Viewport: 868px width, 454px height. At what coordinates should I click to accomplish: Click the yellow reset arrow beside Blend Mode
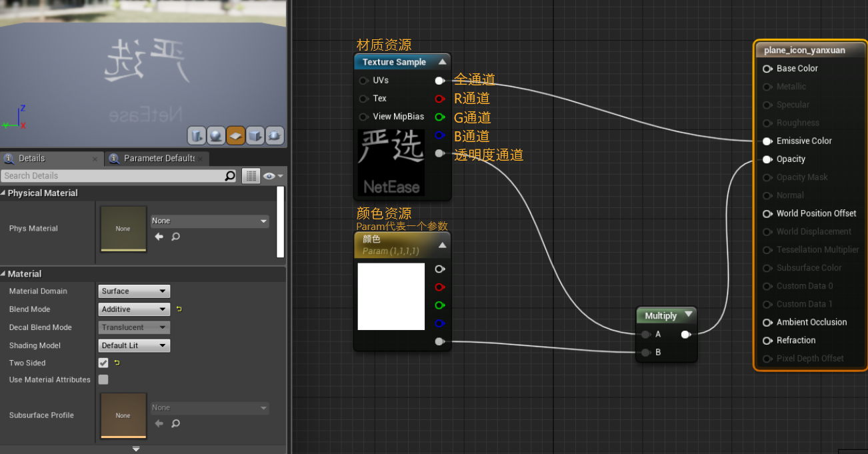[179, 309]
